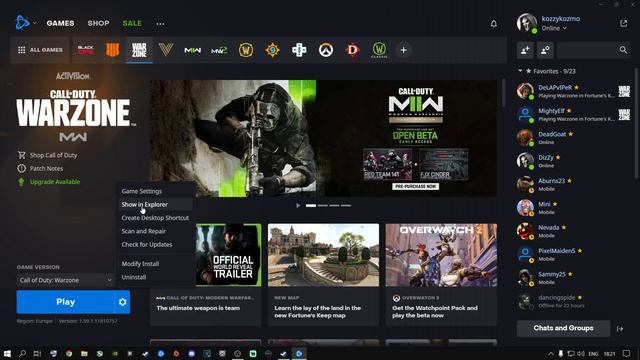Image resolution: width=640 pixels, height=360 pixels.
Task: Open the Patch Notes link
Action: [x=40, y=168]
